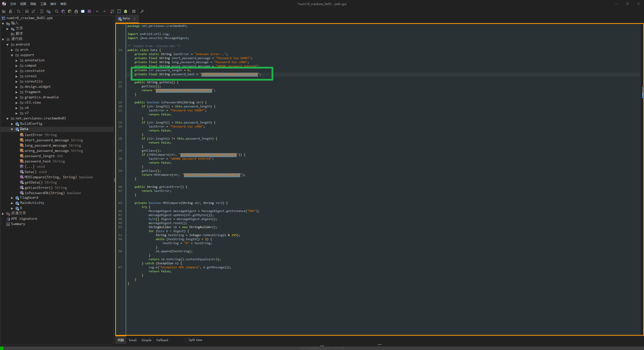Click the jadx application logo icon
This screenshot has width=644, height=350.
(4, 4)
